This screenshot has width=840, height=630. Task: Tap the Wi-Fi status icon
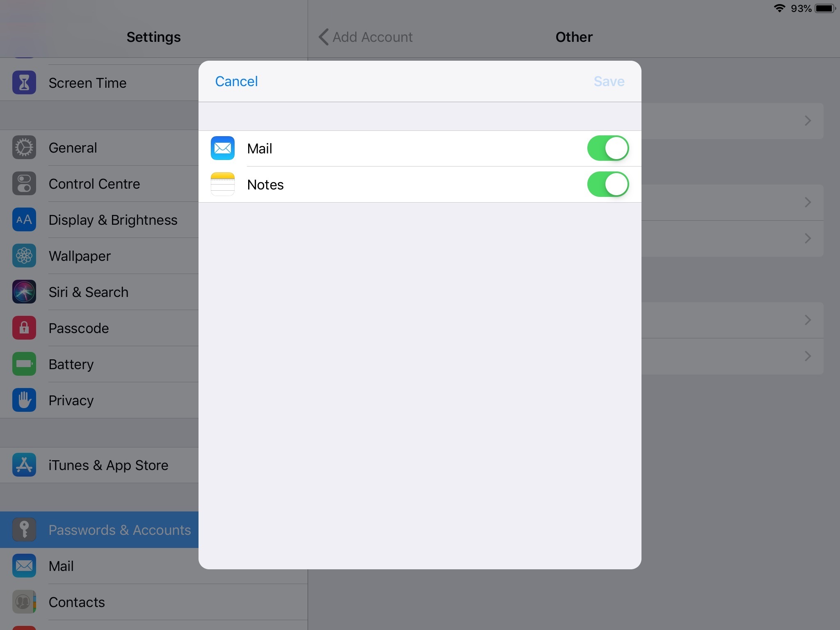click(x=779, y=8)
